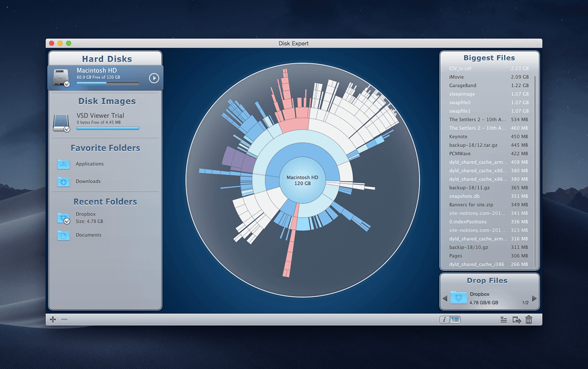Click the trash can icon
The image size is (588, 369).
pos(529,319)
